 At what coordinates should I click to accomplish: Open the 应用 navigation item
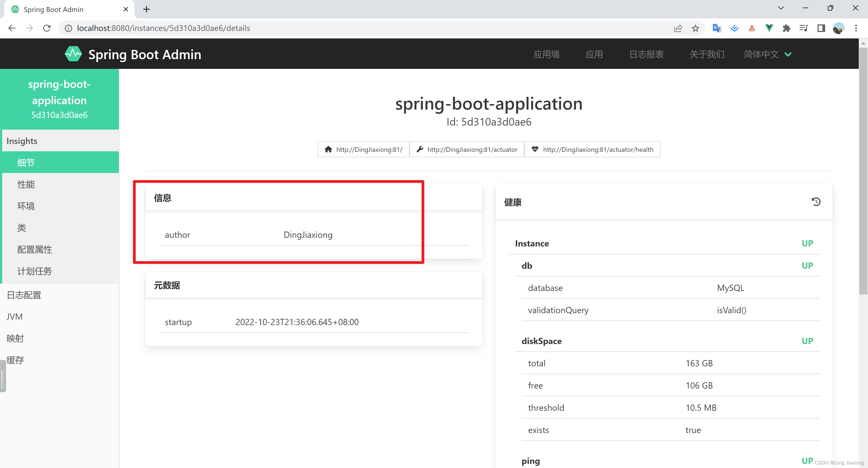(594, 54)
